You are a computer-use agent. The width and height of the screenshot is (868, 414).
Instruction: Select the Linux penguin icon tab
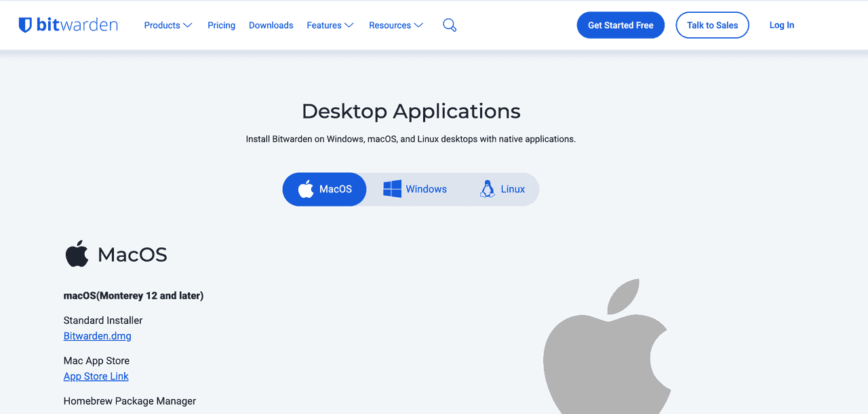(487, 189)
